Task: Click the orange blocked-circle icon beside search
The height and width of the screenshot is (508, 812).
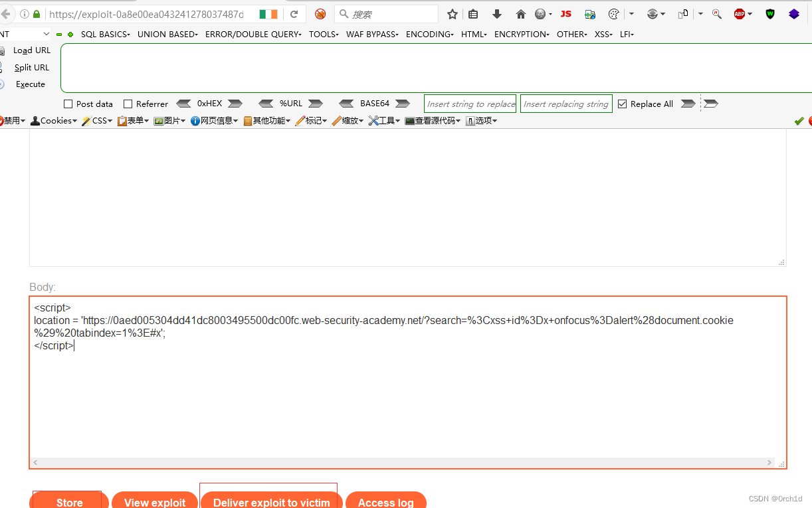Action: 320,14
